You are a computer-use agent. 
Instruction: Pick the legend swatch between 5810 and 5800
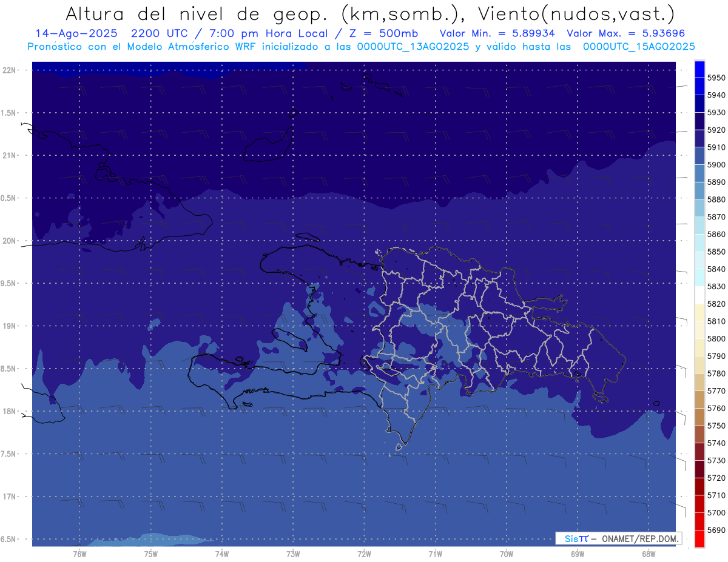click(699, 330)
